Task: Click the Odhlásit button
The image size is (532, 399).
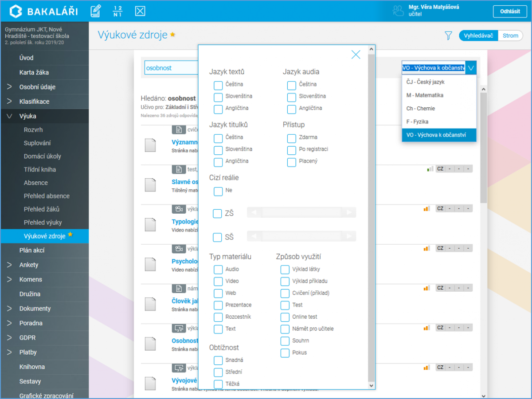Action: 510,12
